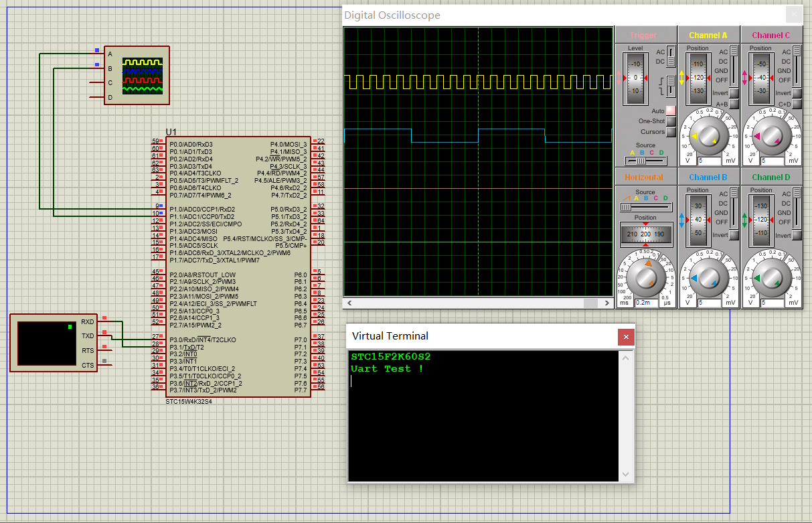Enable the A+B sum button

coord(734,104)
